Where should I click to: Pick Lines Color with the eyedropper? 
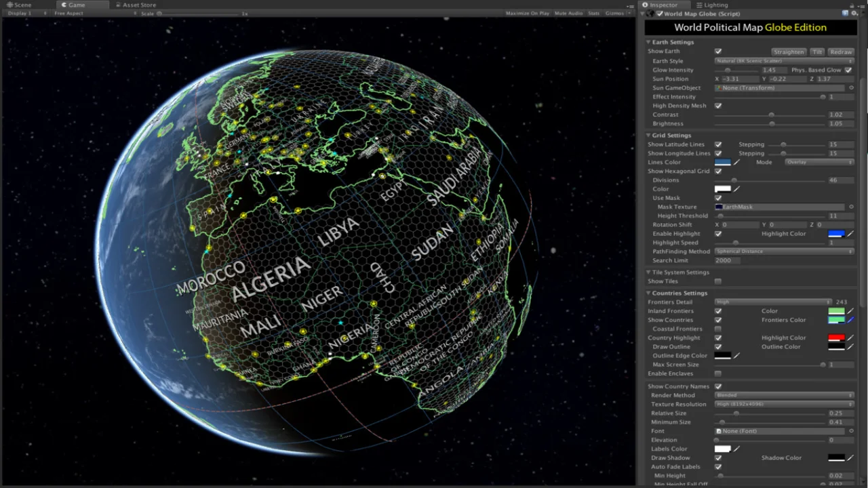[x=736, y=163]
